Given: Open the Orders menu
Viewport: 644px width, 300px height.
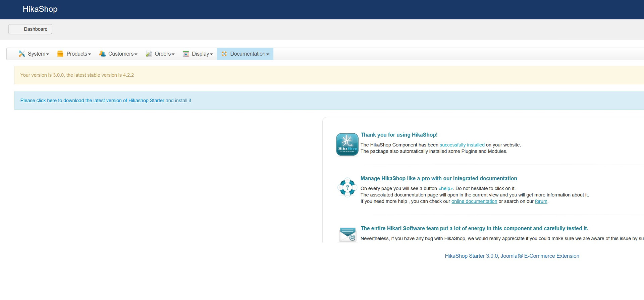Looking at the screenshot, I should 160,54.
